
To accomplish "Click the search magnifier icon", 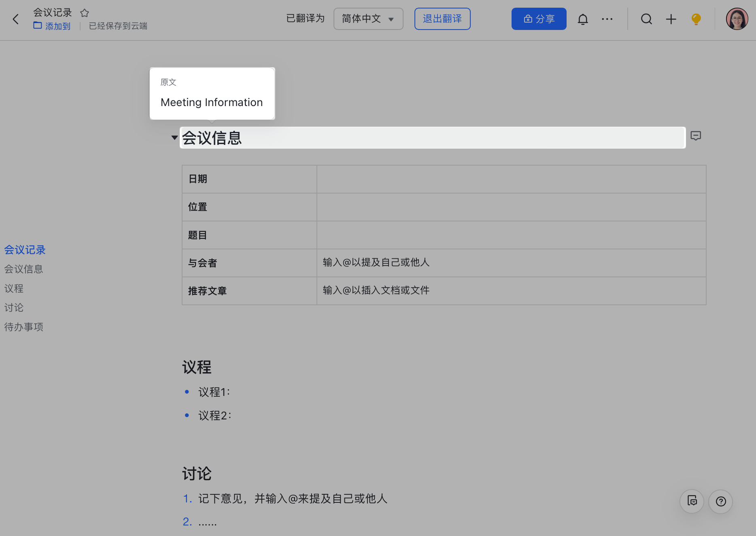I will 646,19.
